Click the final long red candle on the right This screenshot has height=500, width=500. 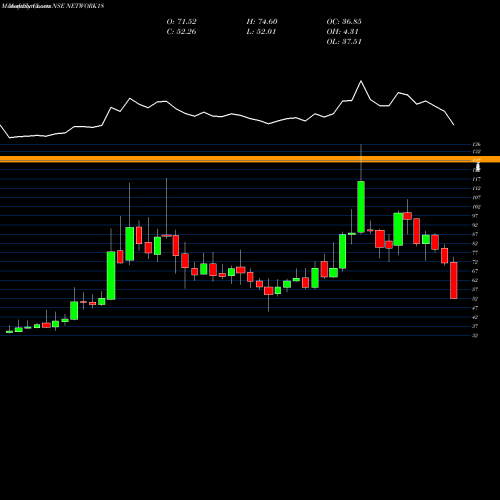tap(454, 280)
